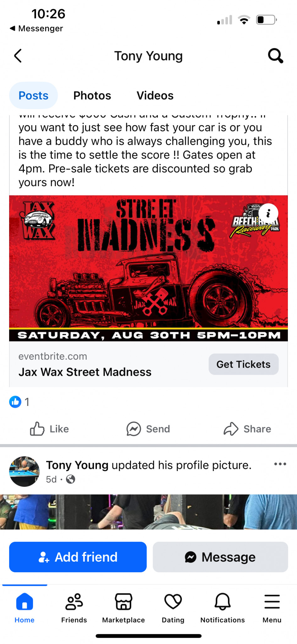Click the Message button
Viewport: 297px width, 644px height.
pos(220,557)
